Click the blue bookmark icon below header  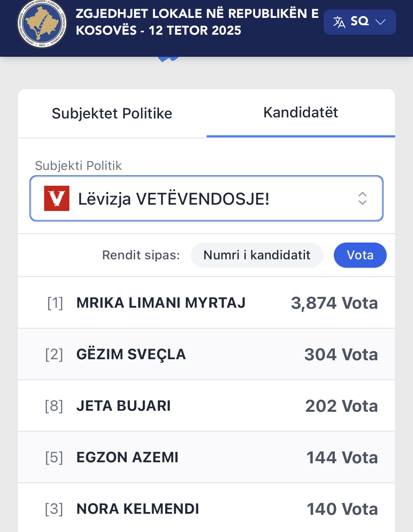pos(168,59)
